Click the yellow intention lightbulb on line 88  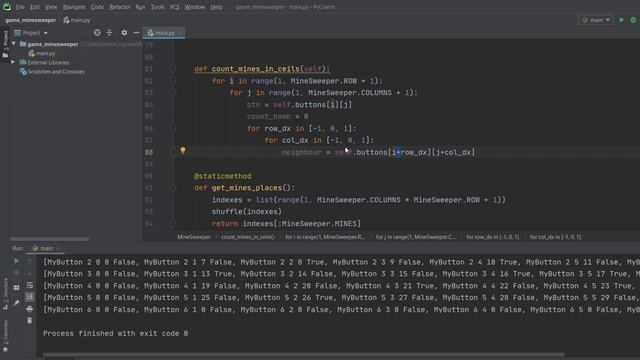click(183, 150)
